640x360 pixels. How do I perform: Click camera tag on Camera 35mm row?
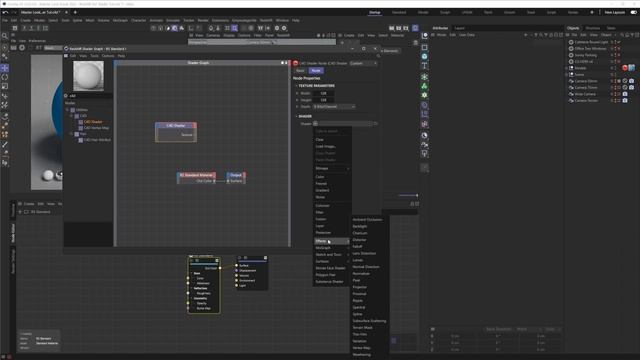tap(631, 81)
